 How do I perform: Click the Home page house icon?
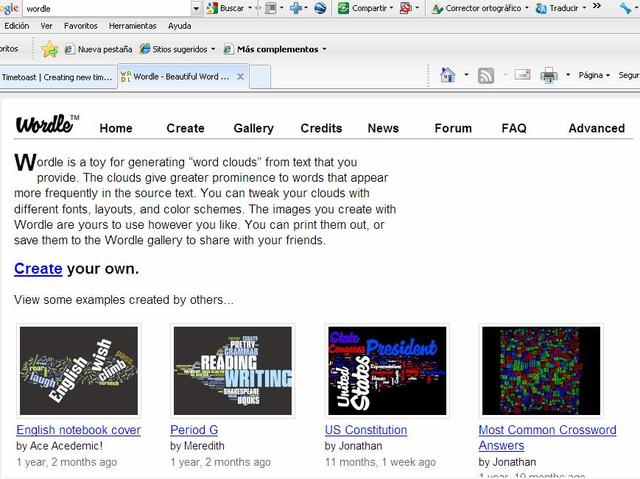(448, 75)
